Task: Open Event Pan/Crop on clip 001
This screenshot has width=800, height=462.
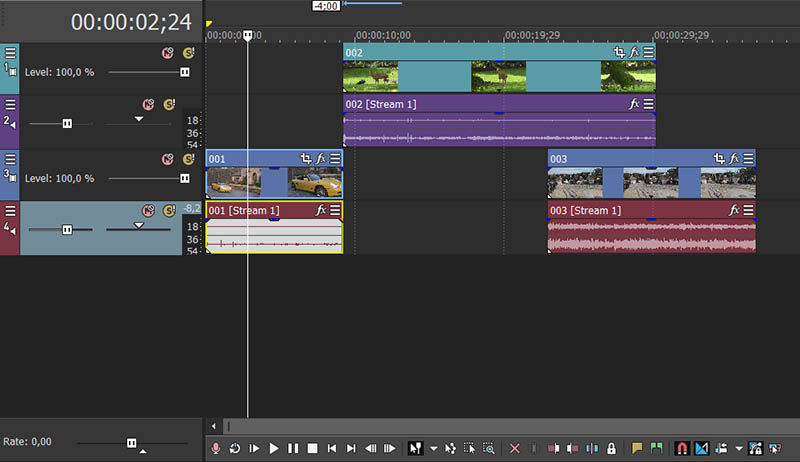Action: [x=306, y=159]
